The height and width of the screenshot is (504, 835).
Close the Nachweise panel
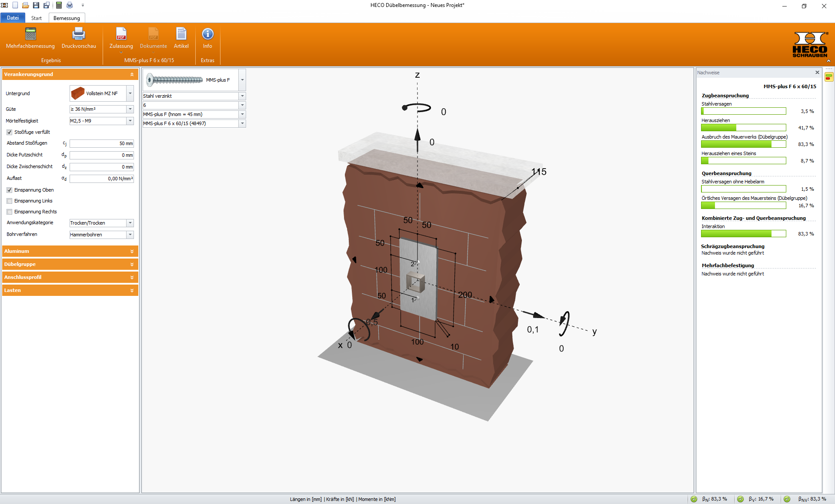point(817,73)
